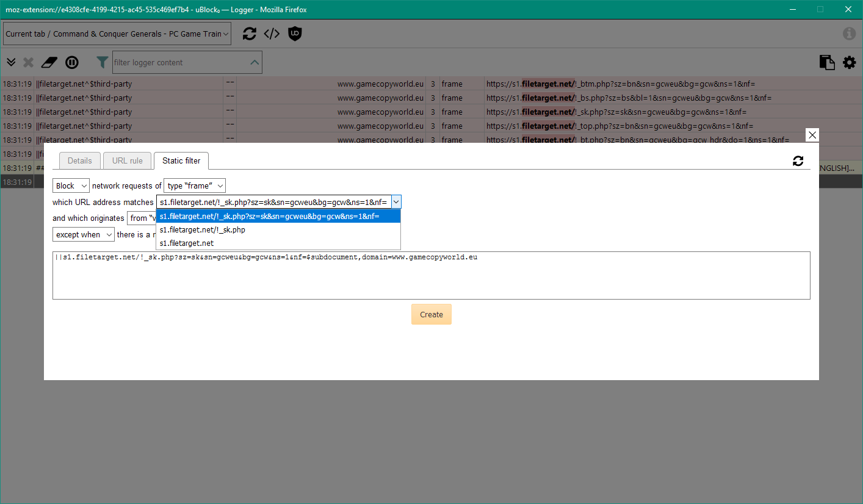863x504 pixels.
Task: Click inside the static filter text area
Action: click(x=431, y=275)
